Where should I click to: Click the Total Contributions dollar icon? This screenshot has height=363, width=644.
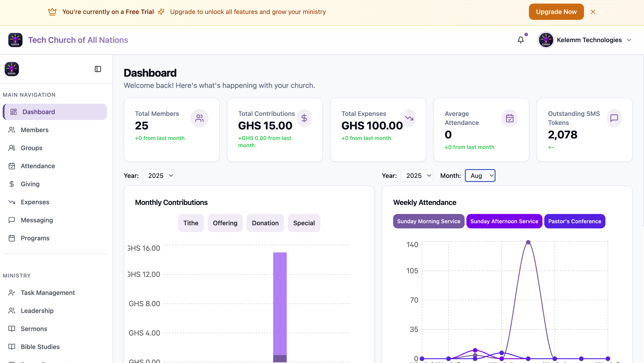point(304,118)
